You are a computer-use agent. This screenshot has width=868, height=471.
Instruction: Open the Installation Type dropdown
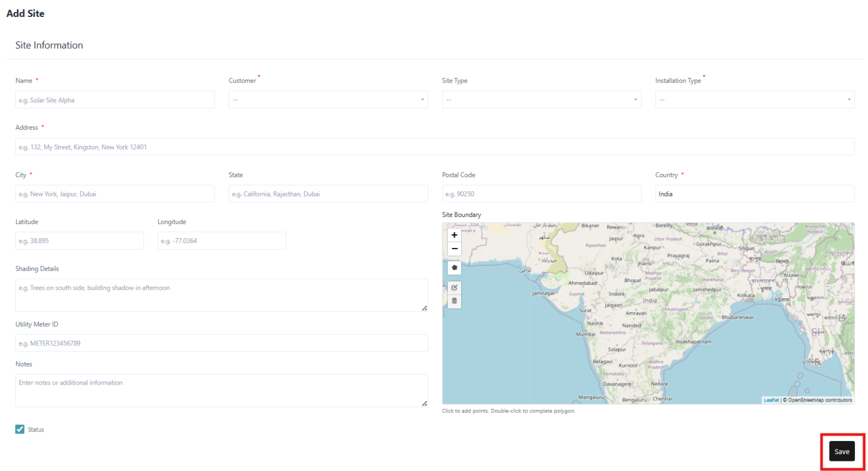click(x=754, y=99)
